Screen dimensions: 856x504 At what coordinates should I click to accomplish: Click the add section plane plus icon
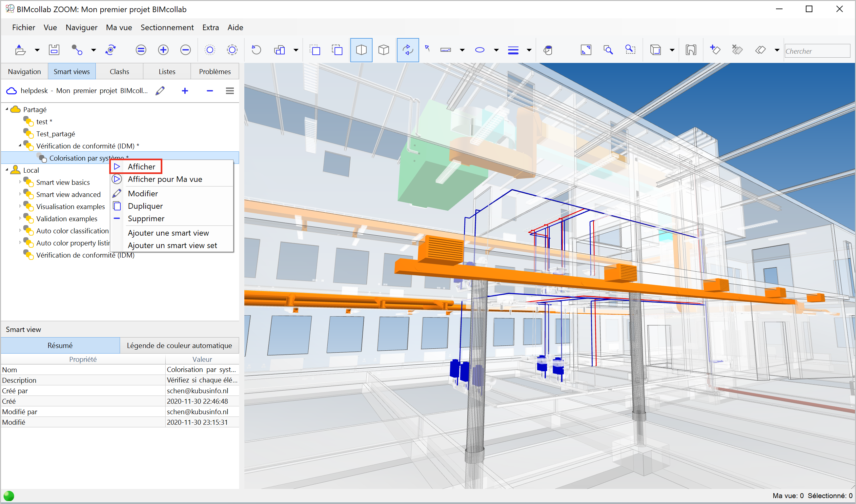tap(715, 50)
